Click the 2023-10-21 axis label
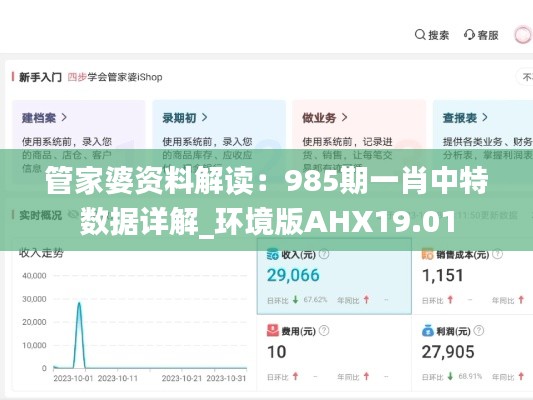This screenshot has width=533, height=400. [182, 378]
